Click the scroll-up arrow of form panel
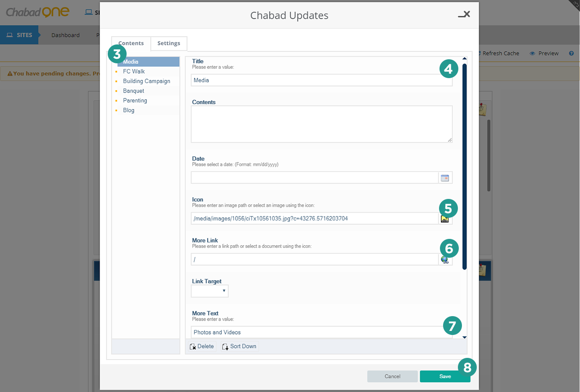580x392 pixels. [x=465, y=59]
